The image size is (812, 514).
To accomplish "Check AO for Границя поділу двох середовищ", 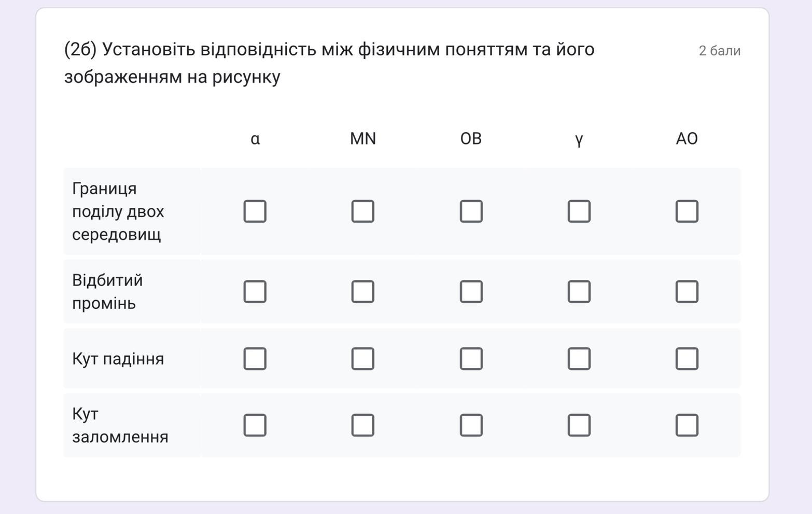I will click(x=687, y=211).
